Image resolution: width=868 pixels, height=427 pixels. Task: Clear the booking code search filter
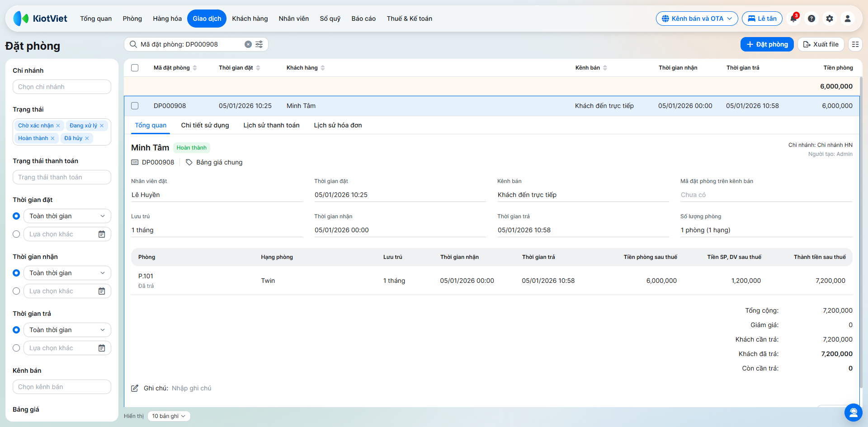tap(248, 44)
